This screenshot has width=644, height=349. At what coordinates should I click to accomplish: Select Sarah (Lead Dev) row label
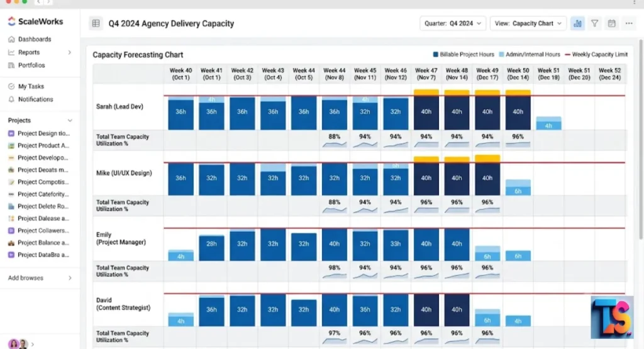119,107
